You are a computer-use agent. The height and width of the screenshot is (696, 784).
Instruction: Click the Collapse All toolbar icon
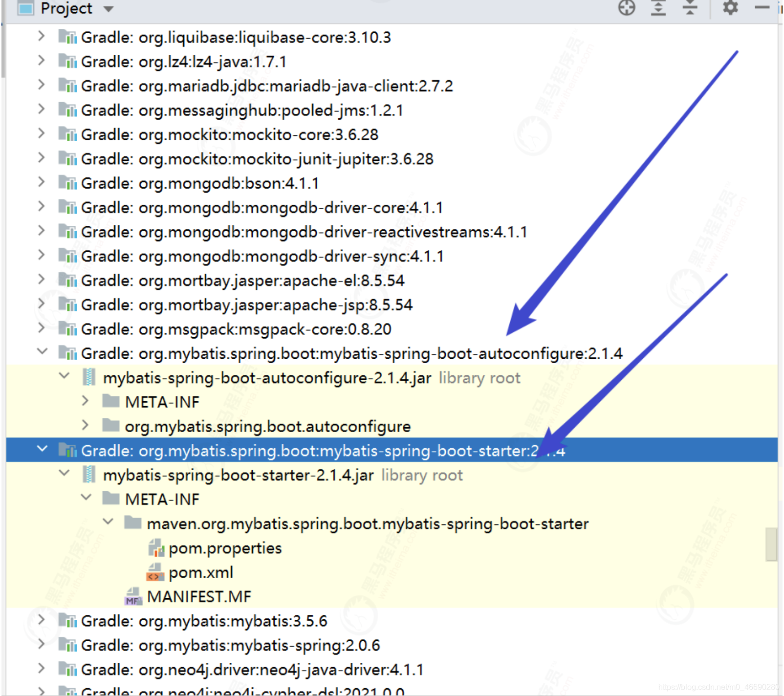coord(690,8)
